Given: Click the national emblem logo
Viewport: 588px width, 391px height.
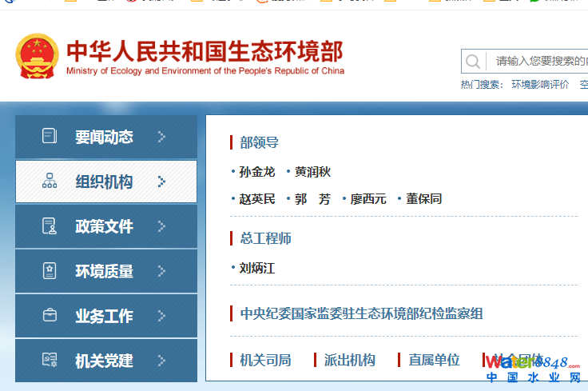Looking at the screenshot, I should click(x=38, y=56).
